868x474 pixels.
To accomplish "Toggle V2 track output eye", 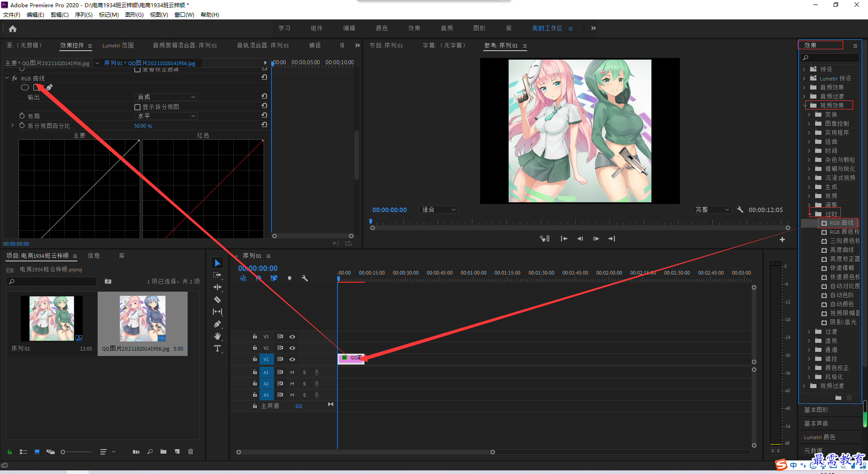I will (292, 348).
